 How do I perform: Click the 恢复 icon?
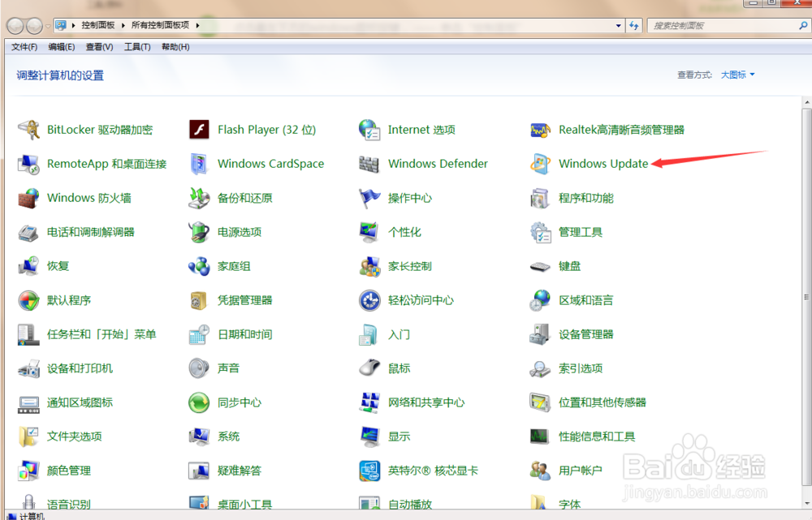pos(28,266)
